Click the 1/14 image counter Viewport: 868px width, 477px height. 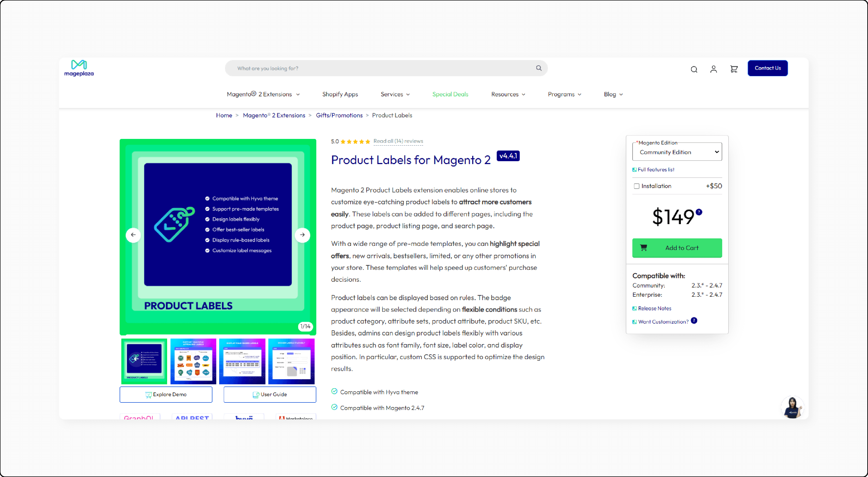click(x=305, y=326)
